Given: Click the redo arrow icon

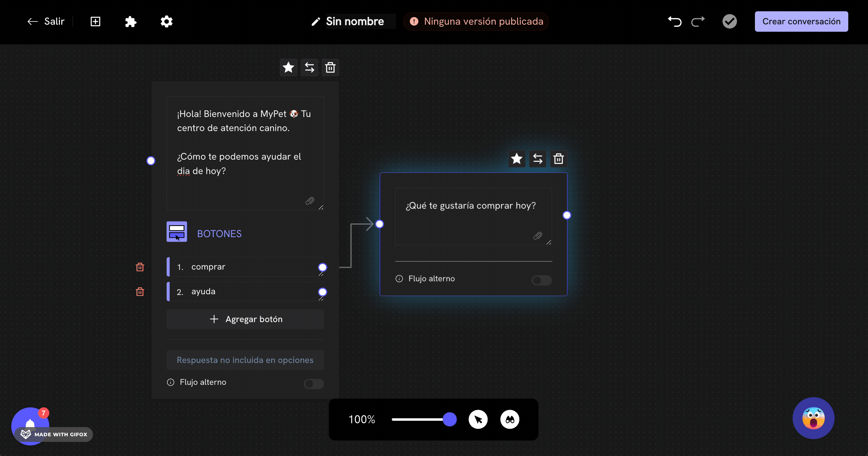Looking at the screenshot, I should (698, 22).
